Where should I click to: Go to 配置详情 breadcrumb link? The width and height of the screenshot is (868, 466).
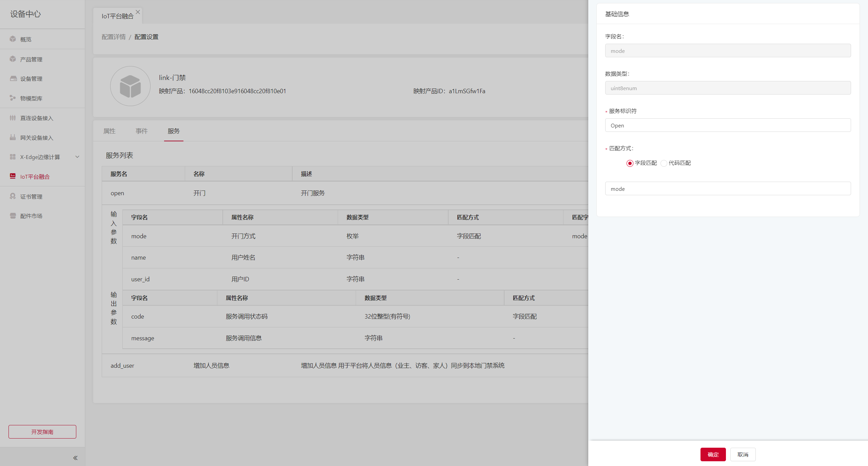[114, 37]
